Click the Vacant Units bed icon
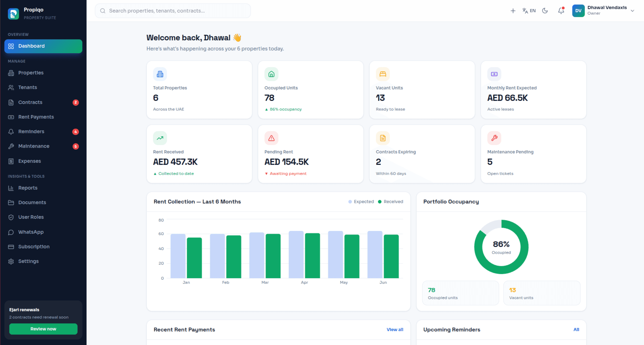 383,74
